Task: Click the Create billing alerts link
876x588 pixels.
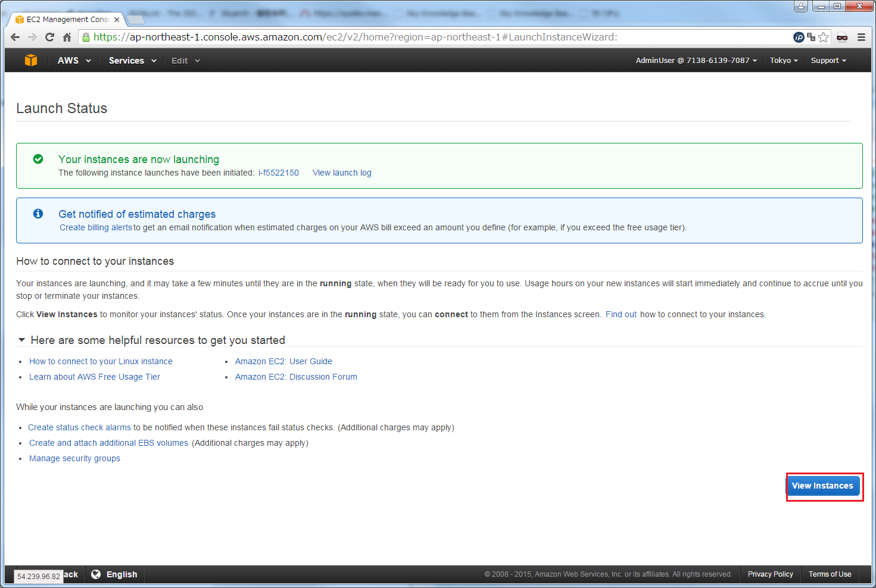Action: point(96,227)
